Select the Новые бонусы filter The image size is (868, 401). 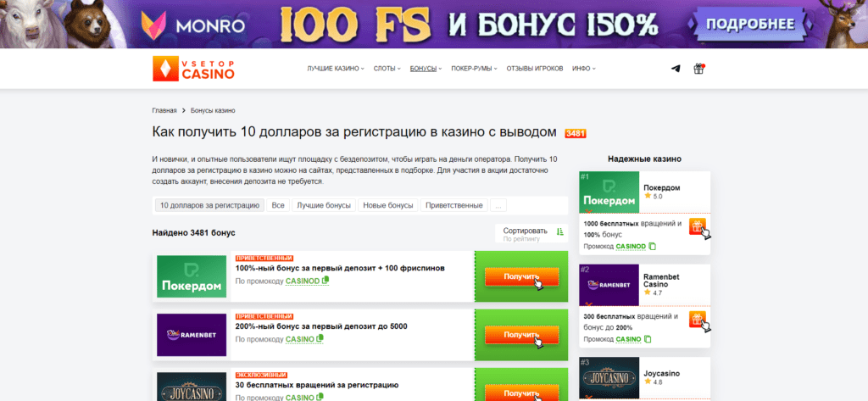pos(388,205)
